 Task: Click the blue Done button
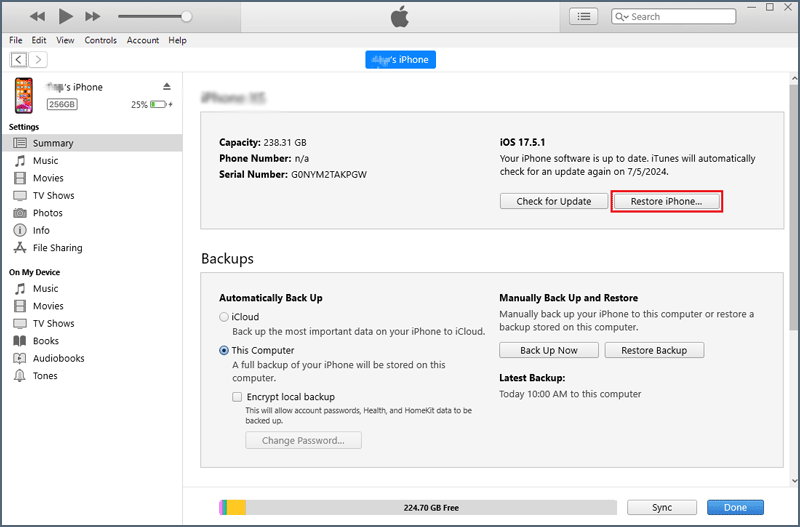point(735,507)
